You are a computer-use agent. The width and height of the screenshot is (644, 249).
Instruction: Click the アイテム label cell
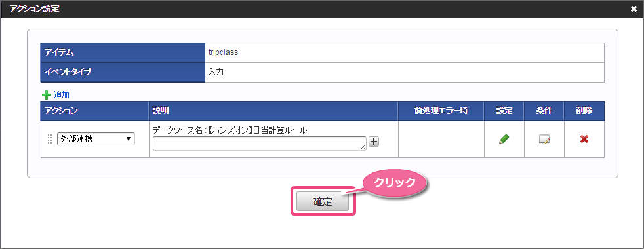pyautogui.click(x=123, y=52)
